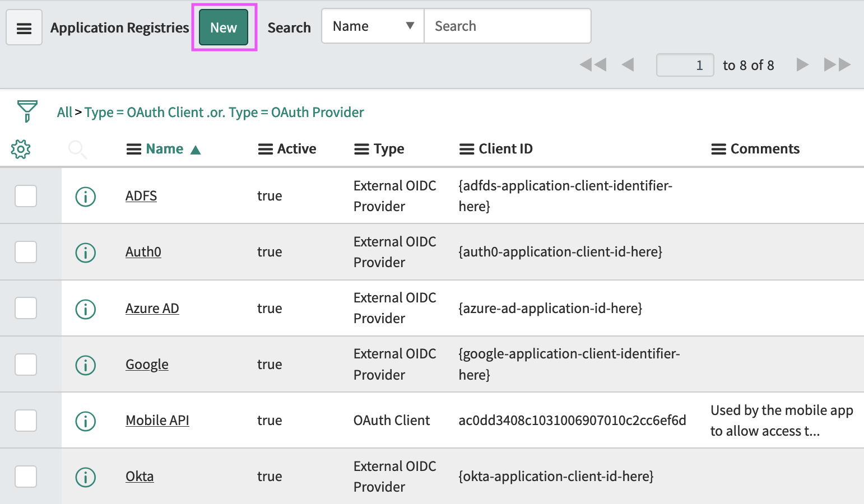Jump to last page arrow
The height and width of the screenshot is (504, 864).
coord(837,65)
